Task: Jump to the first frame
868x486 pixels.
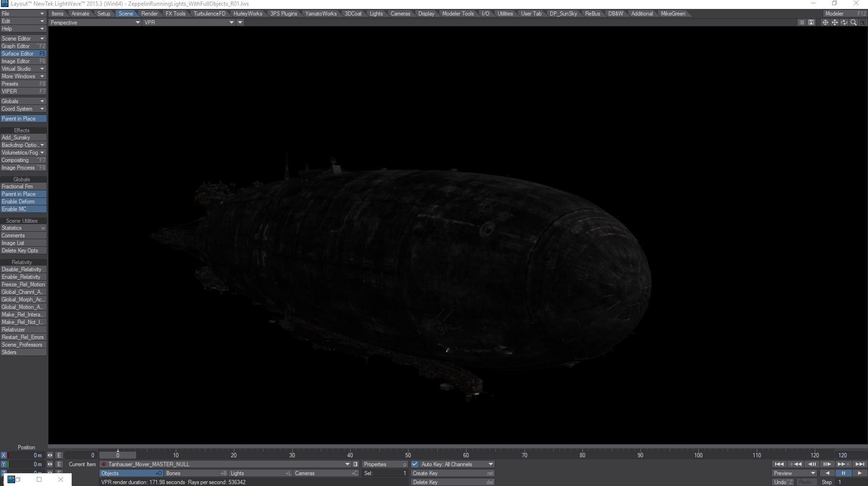Action: [x=779, y=464]
